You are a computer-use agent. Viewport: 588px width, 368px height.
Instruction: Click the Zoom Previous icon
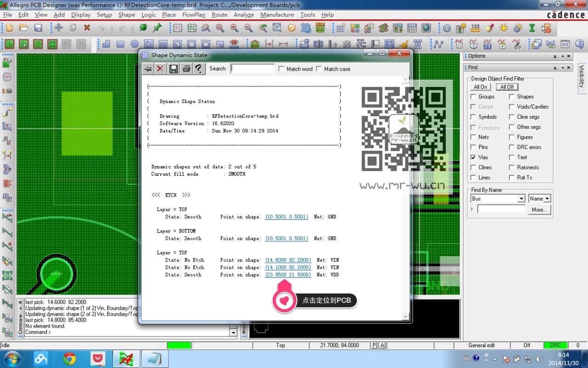pos(263,28)
